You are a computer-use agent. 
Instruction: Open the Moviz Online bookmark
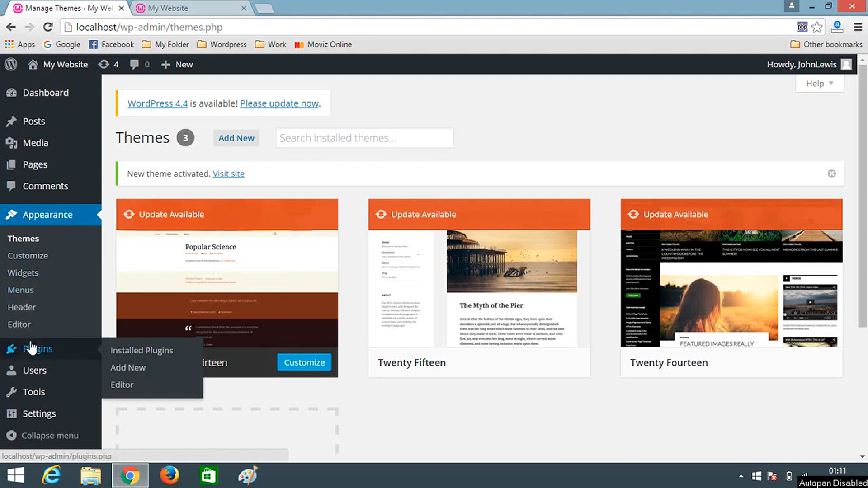coord(323,44)
